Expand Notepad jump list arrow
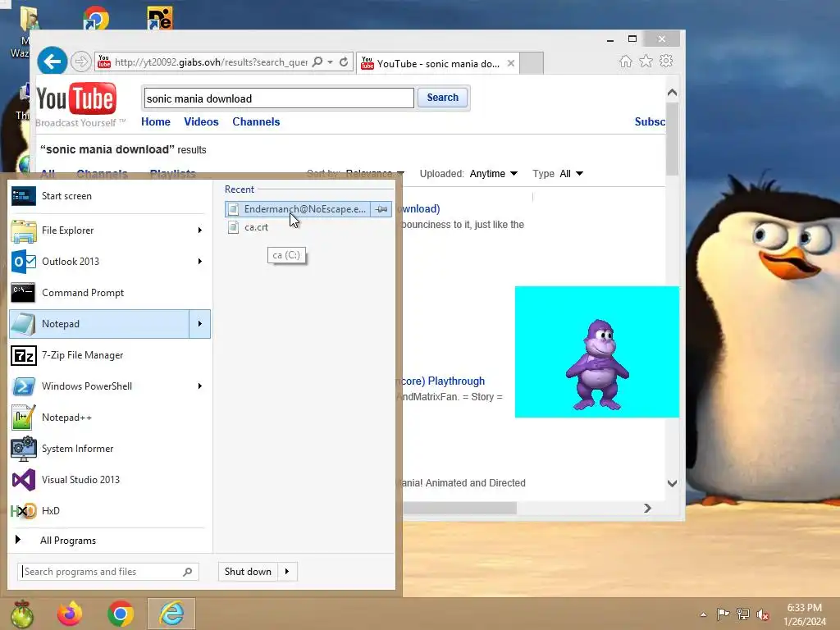 200,323
